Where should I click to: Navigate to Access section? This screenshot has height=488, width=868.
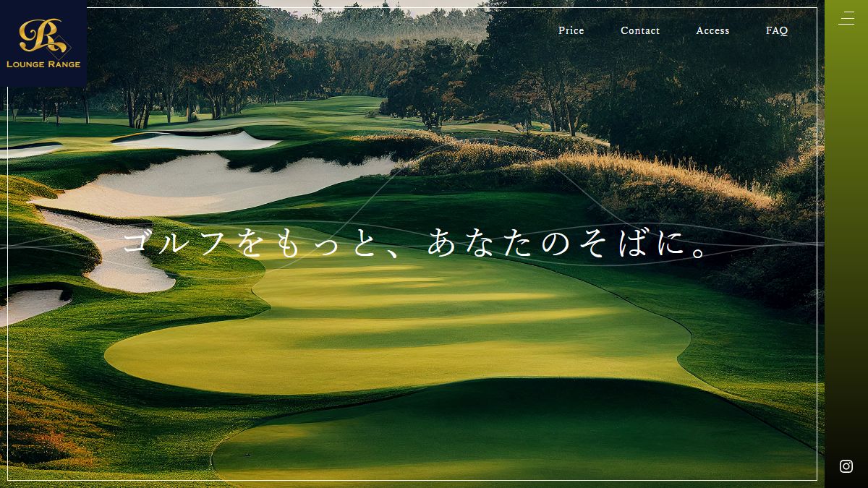712,30
